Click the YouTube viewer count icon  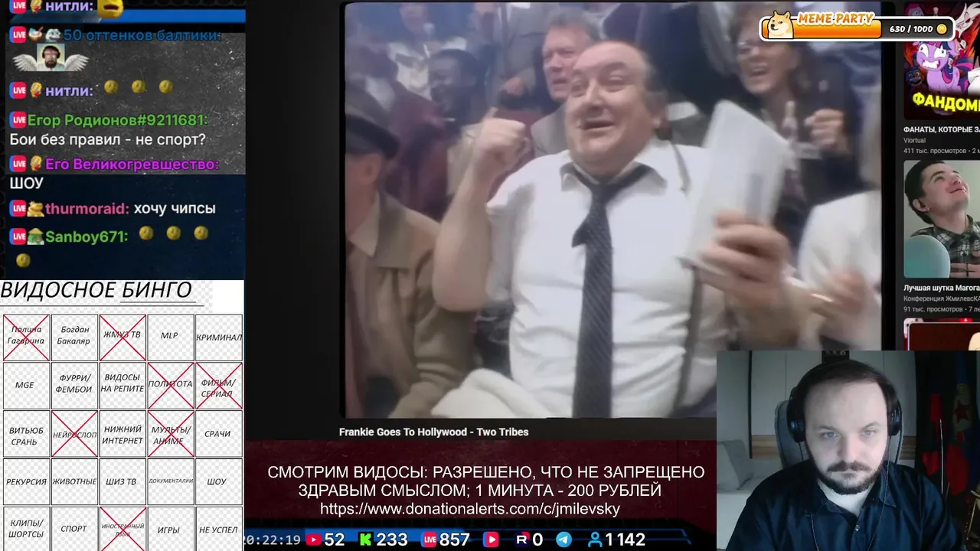[x=313, y=540]
